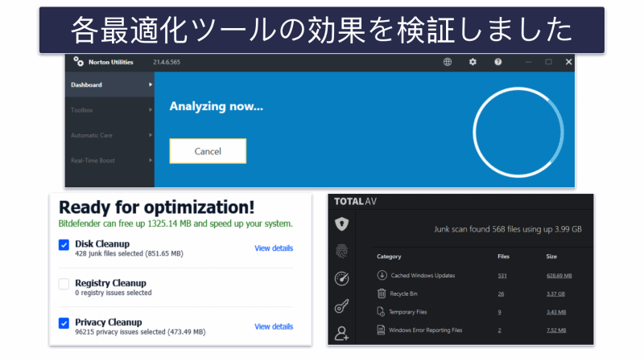The height and width of the screenshot is (361, 644).
Task: Click the Size column header
Action: click(x=551, y=256)
